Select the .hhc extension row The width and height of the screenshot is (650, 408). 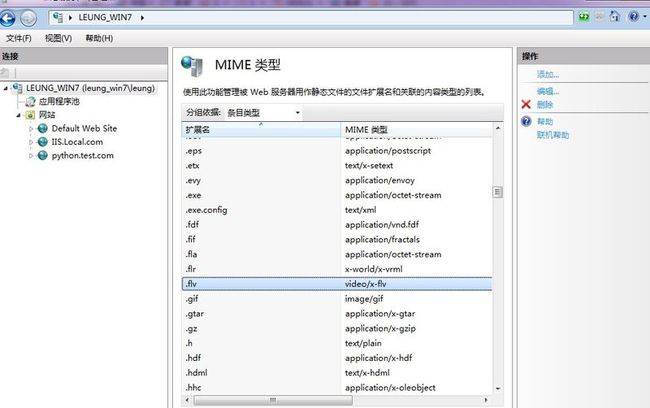(x=337, y=388)
